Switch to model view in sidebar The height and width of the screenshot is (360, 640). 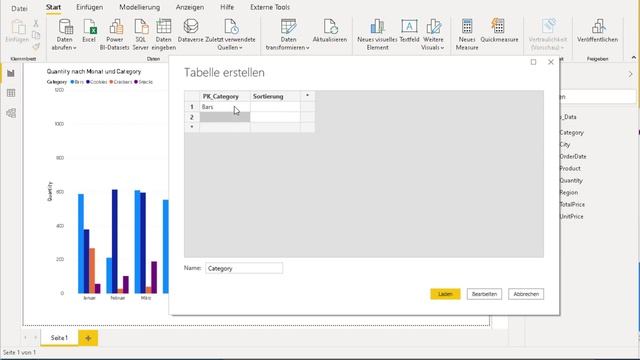pos(11,113)
